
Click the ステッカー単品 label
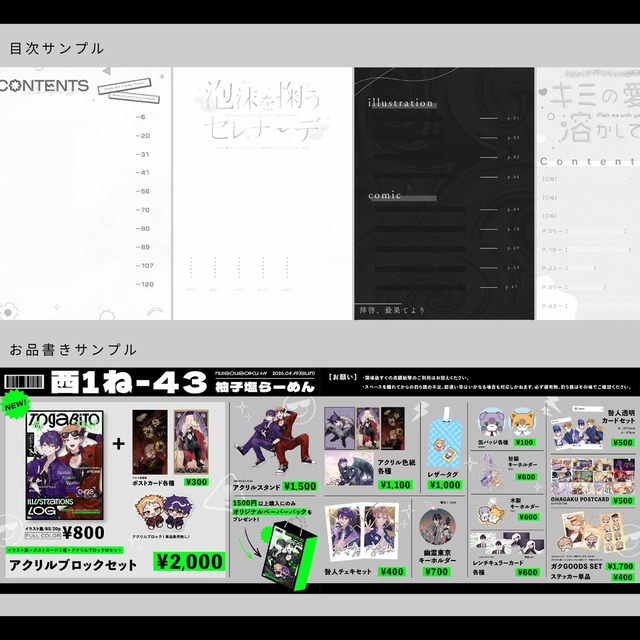pos(571,577)
